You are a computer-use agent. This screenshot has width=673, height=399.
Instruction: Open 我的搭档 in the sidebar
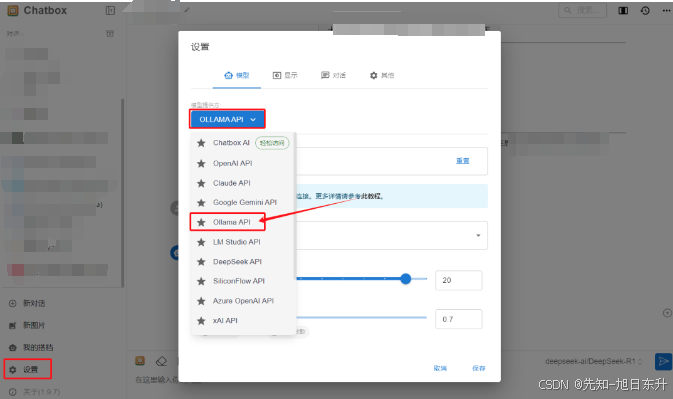(x=31, y=347)
